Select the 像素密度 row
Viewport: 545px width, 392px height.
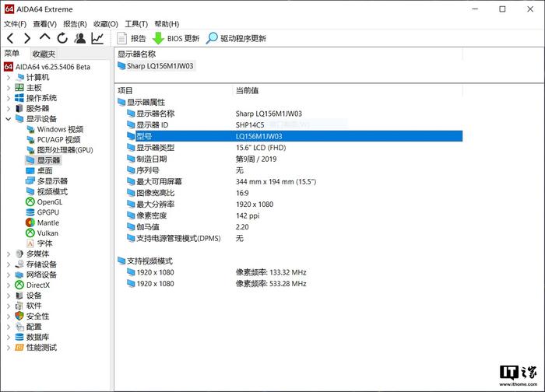tap(294, 216)
